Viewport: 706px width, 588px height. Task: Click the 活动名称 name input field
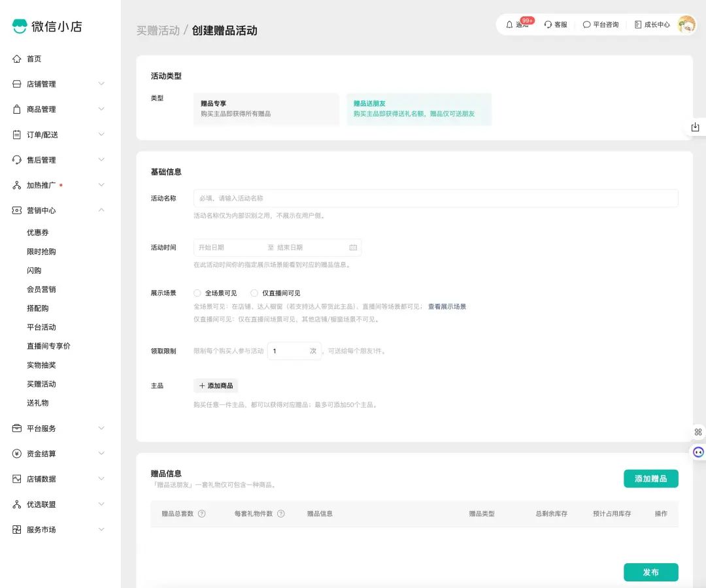(431, 198)
